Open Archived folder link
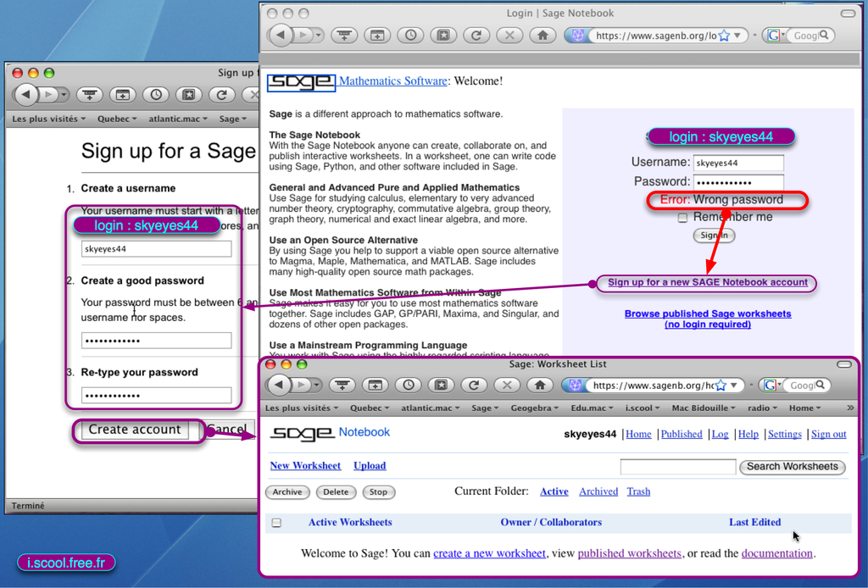This screenshot has height=588, width=868. (598, 491)
